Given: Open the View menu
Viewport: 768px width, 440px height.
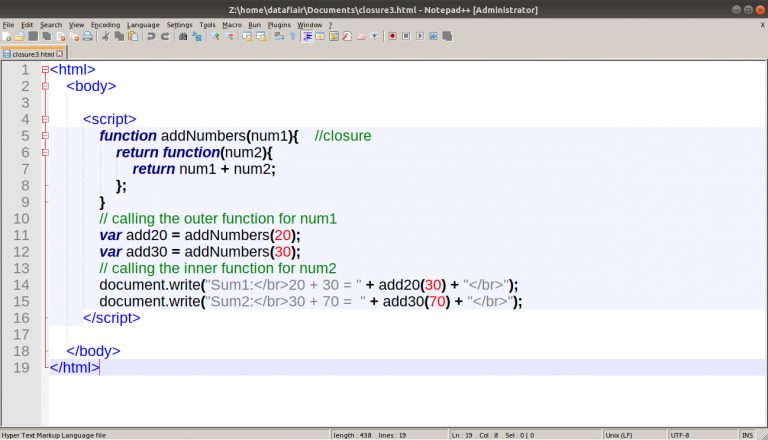Looking at the screenshot, I should coord(76,24).
